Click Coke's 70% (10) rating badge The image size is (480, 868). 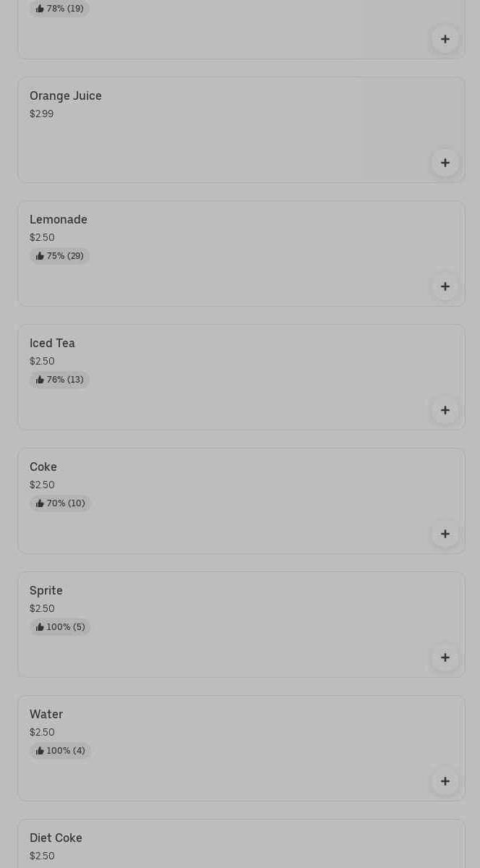(x=61, y=503)
